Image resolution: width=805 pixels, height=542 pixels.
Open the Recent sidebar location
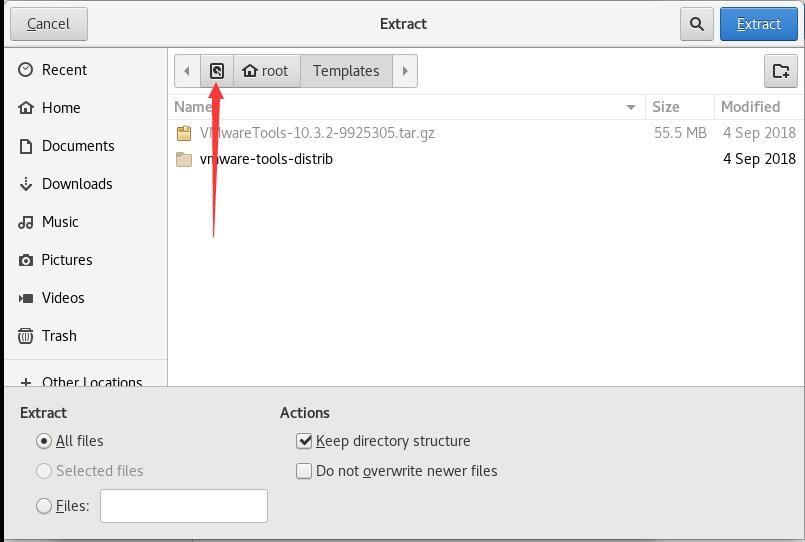(64, 70)
